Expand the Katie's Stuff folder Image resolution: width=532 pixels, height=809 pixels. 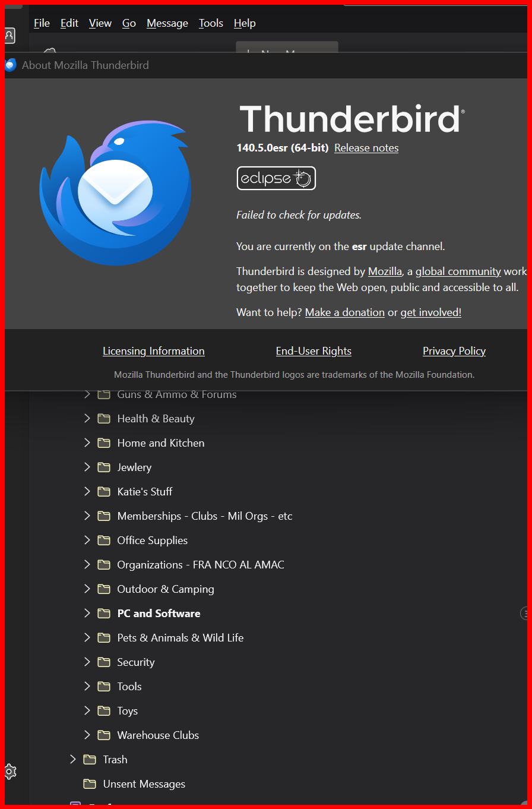(87, 492)
